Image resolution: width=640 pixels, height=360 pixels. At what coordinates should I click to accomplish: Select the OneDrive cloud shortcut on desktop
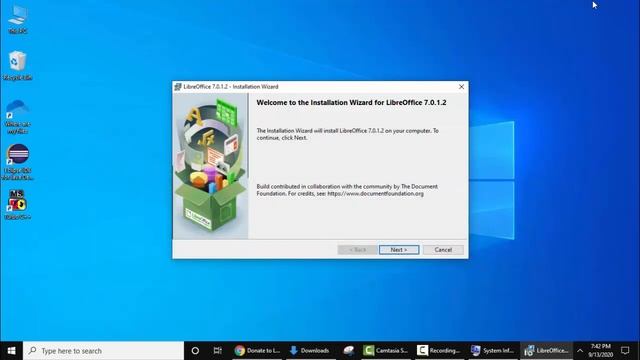click(x=18, y=117)
